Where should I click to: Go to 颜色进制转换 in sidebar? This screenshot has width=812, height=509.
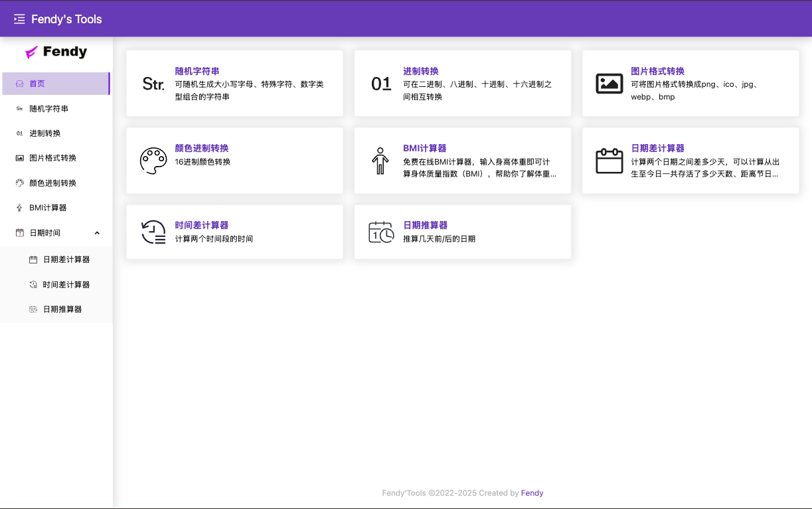point(52,183)
